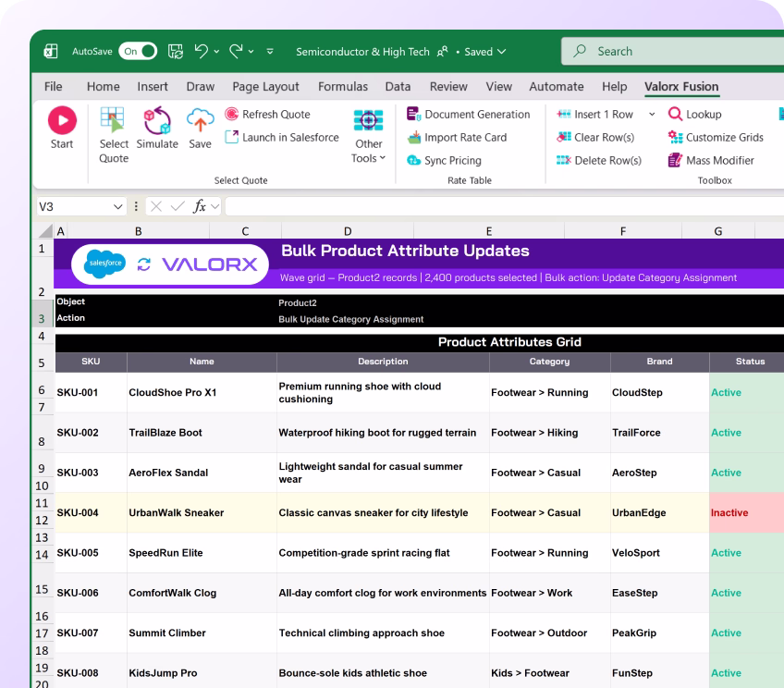Click Import Rate Card
Viewport: 784px width, 688px height.
[457, 138]
